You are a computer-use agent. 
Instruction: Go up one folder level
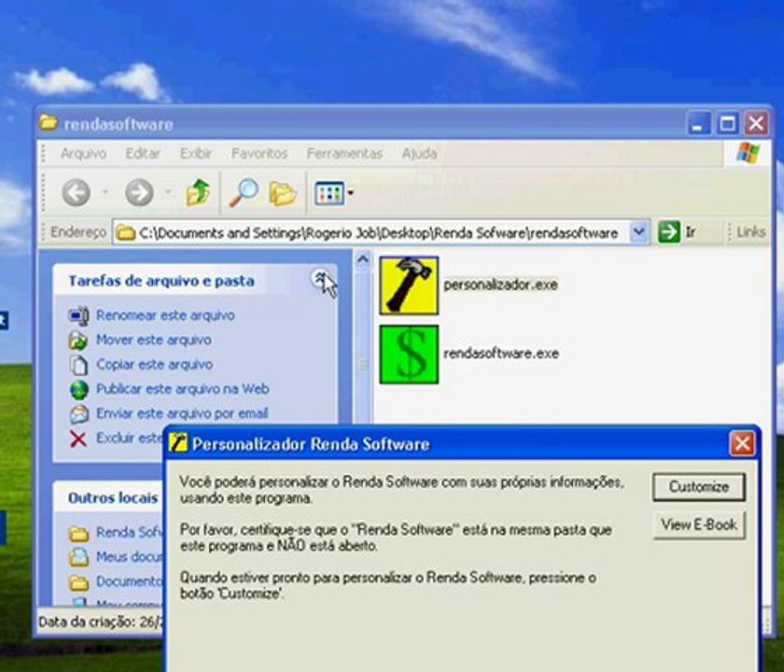click(198, 192)
